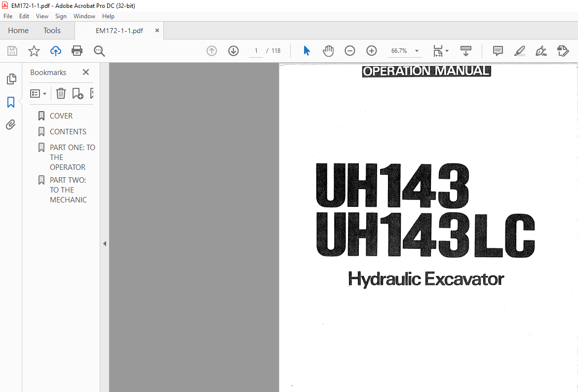This screenshot has width=578, height=392.
Task: Select the EM172-1-1.pdf document tab
Action: click(x=119, y=31)
